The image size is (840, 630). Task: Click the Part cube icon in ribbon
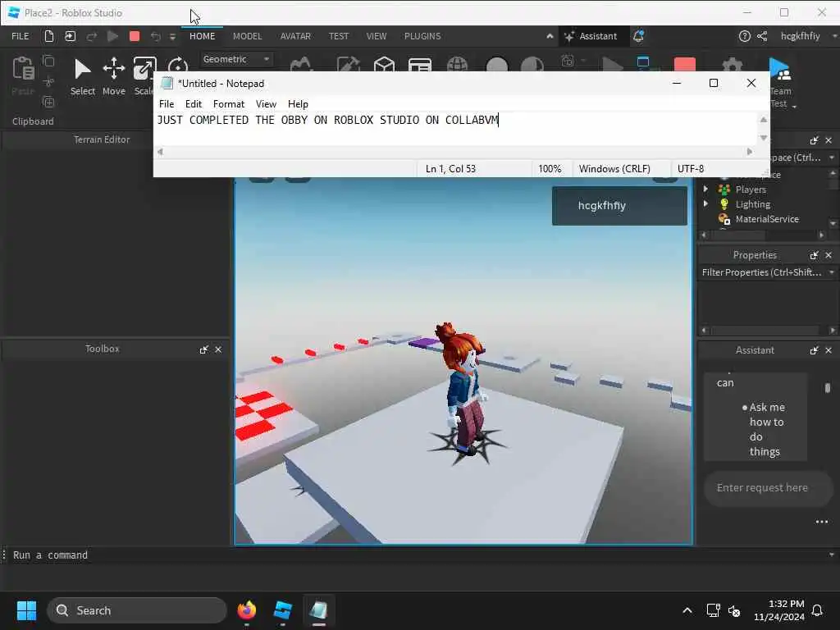pyautogui.click(x=384, y=64)
